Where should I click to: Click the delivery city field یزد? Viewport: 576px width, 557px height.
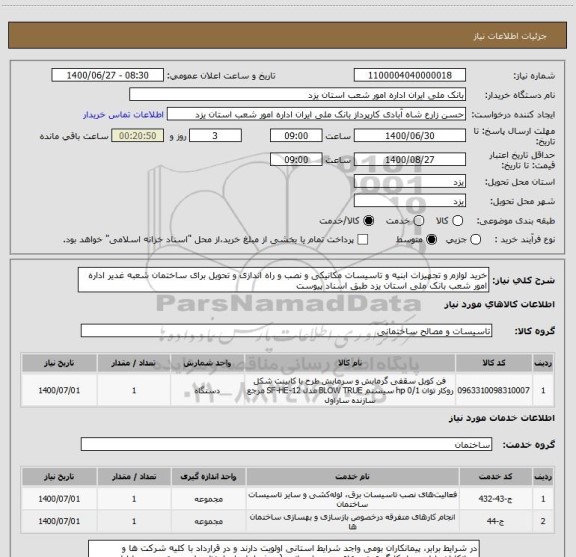[410, 201]
